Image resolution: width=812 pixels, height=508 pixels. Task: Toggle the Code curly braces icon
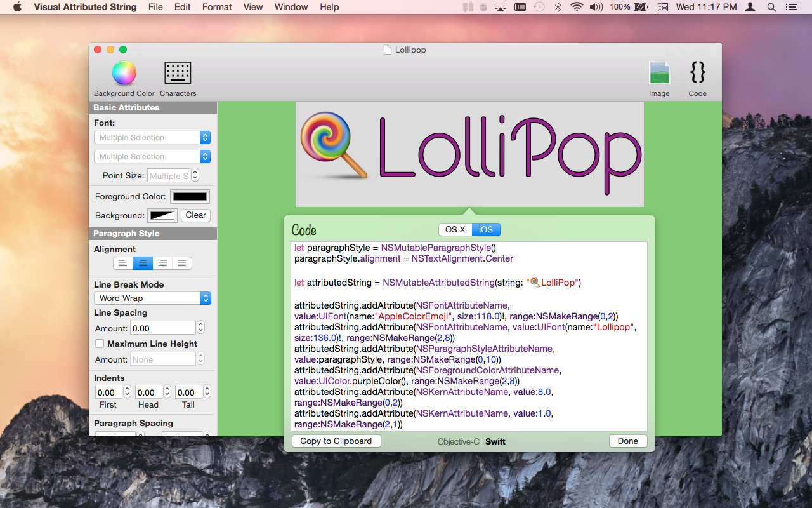[x=697, y=72]
